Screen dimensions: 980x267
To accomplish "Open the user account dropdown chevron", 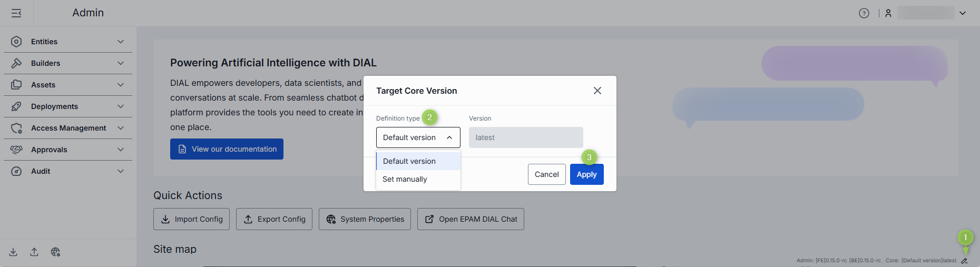I will [963, 13].
